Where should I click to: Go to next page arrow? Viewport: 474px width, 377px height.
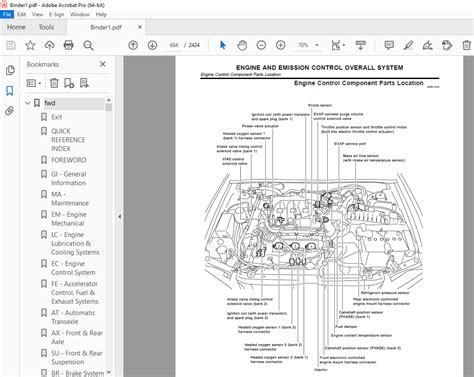pyautogui.click(x=152, y=45)
